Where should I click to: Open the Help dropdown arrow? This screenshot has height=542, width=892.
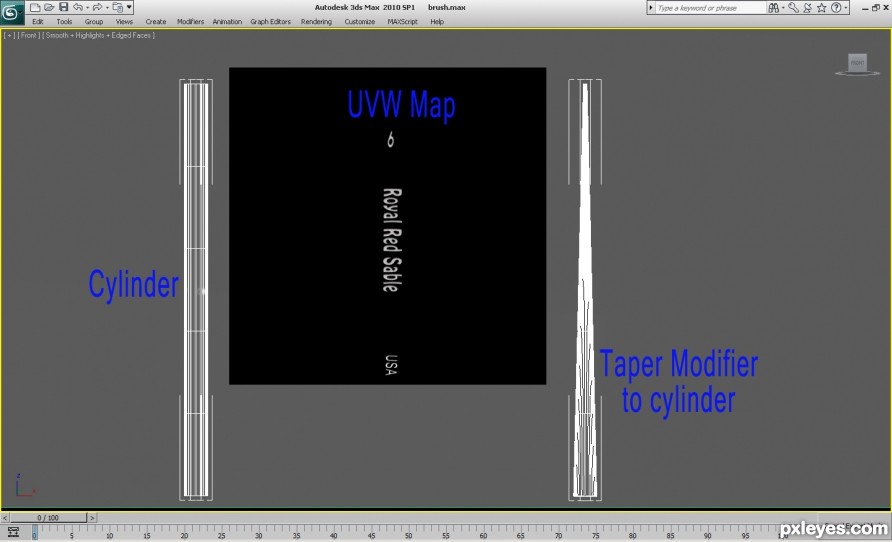[x=846, y=8]
